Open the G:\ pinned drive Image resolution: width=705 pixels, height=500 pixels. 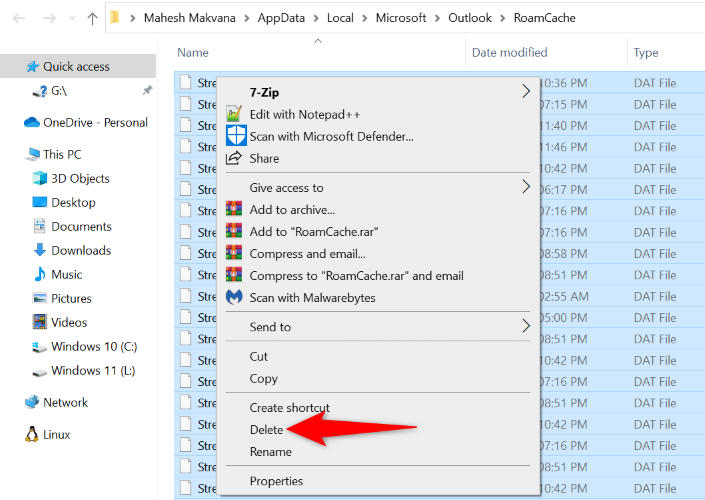59,91
